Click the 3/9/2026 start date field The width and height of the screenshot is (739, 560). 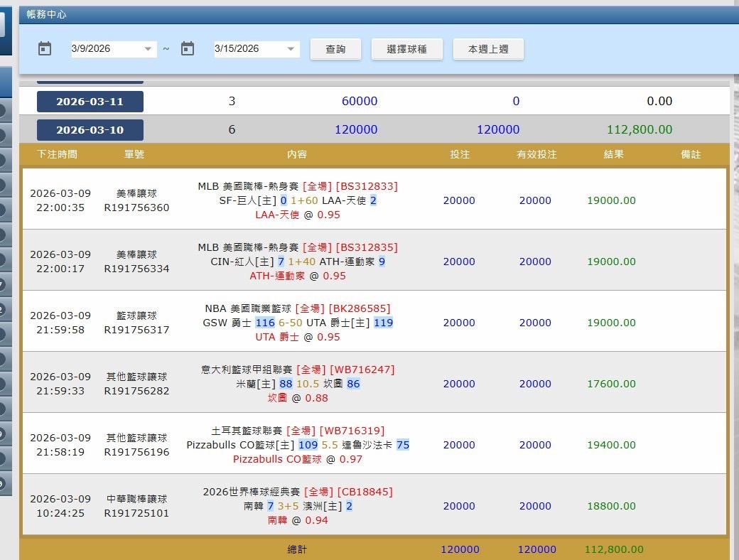click(105, 49)
